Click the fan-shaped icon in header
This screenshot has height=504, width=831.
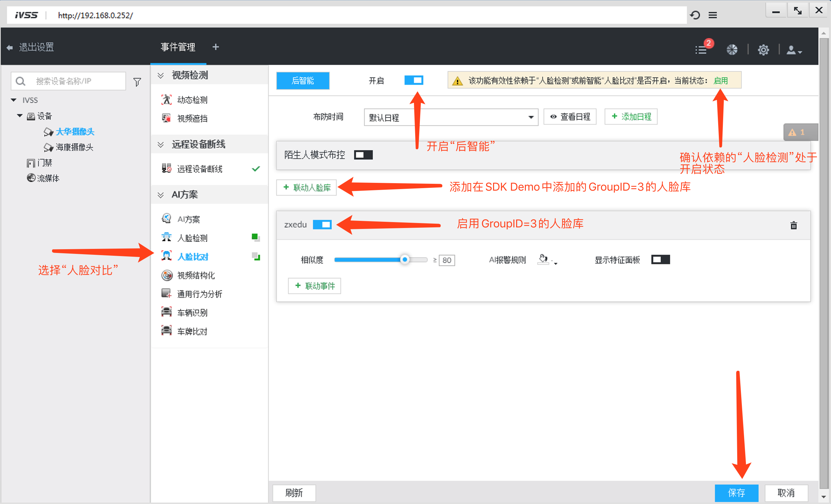click(x=732, y=50)
